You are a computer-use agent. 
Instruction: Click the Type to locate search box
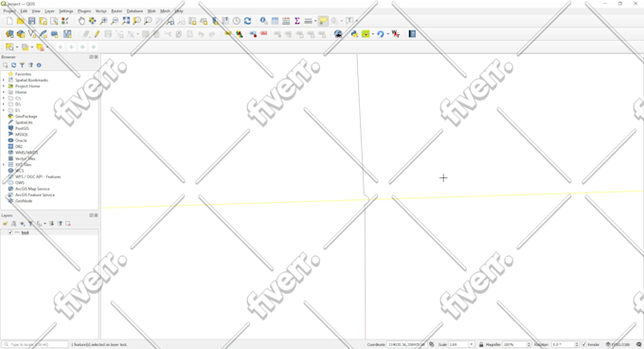pyautogui.click(x=35, y=344)
